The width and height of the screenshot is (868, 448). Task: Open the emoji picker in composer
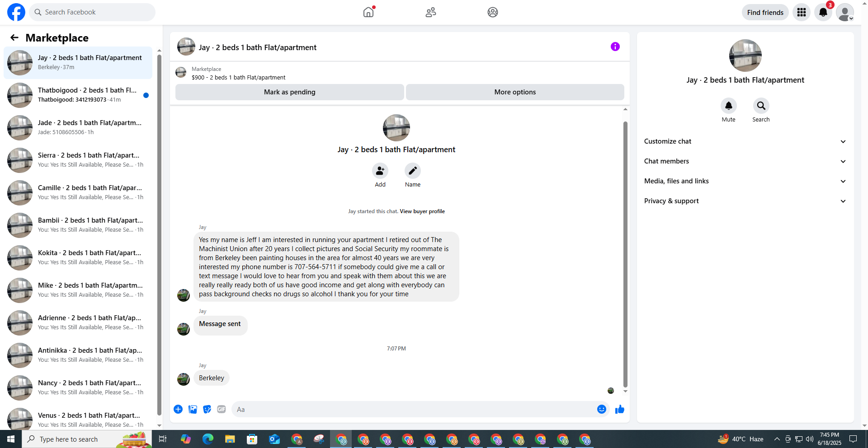click(602, 409)
